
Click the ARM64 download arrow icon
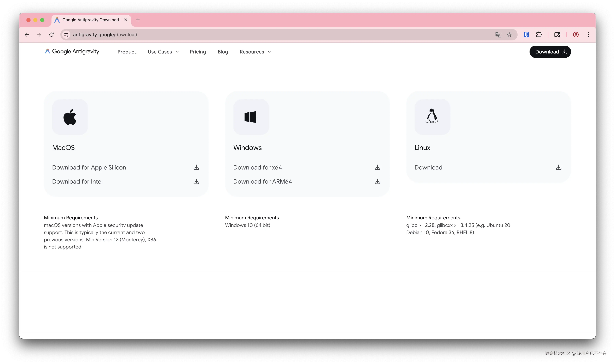click(377, 181)
